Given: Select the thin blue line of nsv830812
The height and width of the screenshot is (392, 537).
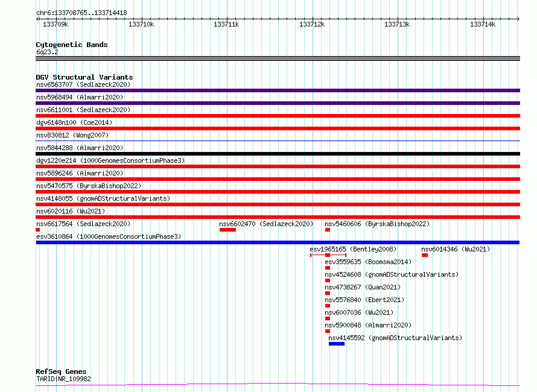Looking at the screenshot, I should coord(278,141).
